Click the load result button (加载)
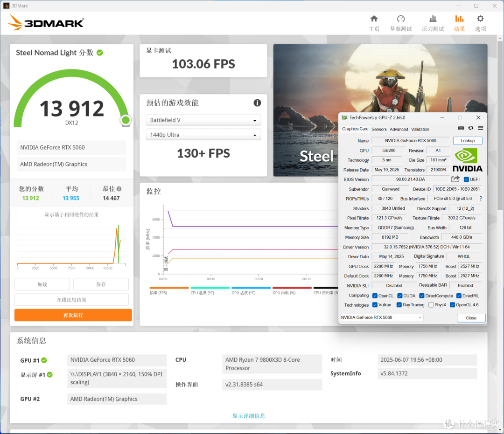 (42, 284)
